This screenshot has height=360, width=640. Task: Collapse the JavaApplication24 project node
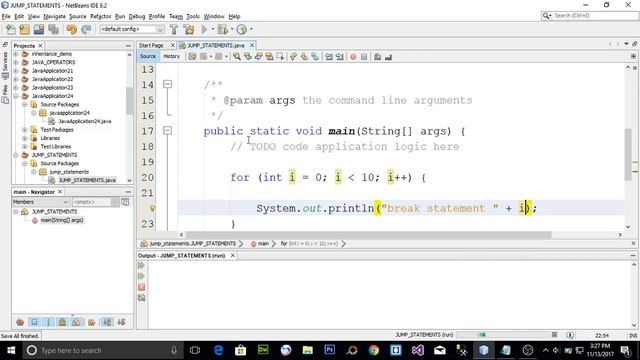click(x=16, y=96)
